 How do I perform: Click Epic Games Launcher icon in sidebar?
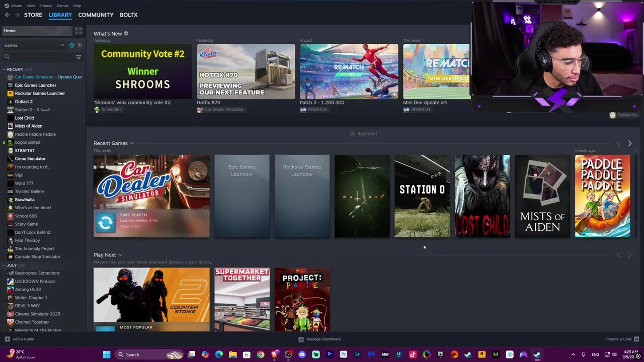coord(10,85)
